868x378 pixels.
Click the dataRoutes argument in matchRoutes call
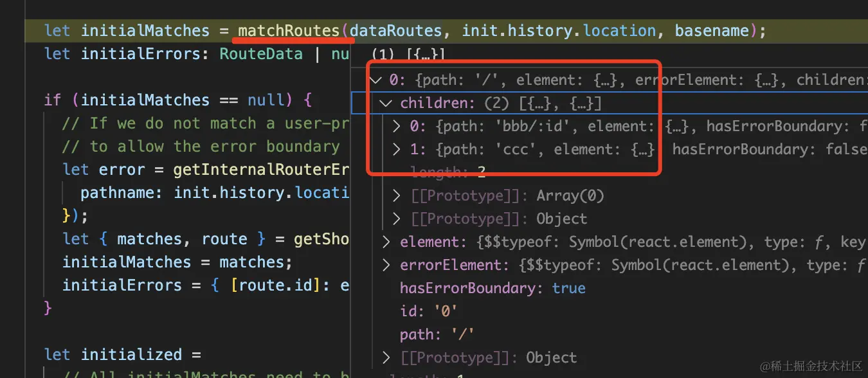click(x=395, y=31)
